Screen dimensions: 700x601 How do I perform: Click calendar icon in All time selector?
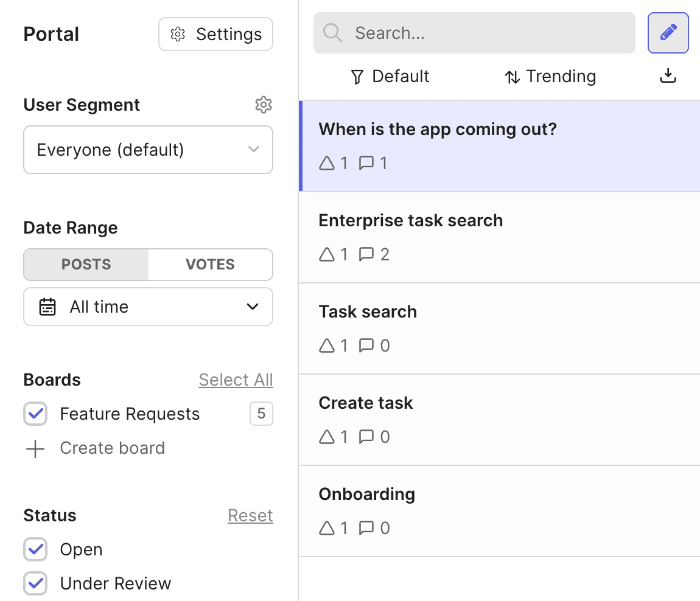pos(47,307)
